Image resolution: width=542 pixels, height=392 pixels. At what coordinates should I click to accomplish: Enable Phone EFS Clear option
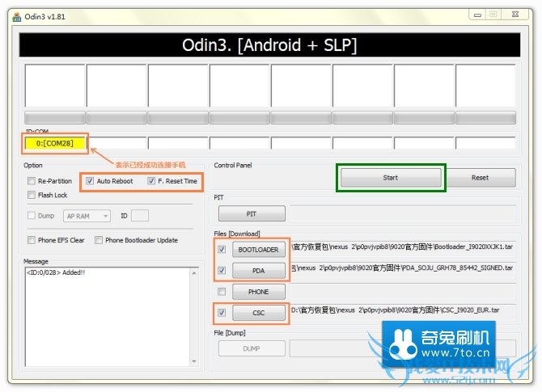tap(32, 240)
